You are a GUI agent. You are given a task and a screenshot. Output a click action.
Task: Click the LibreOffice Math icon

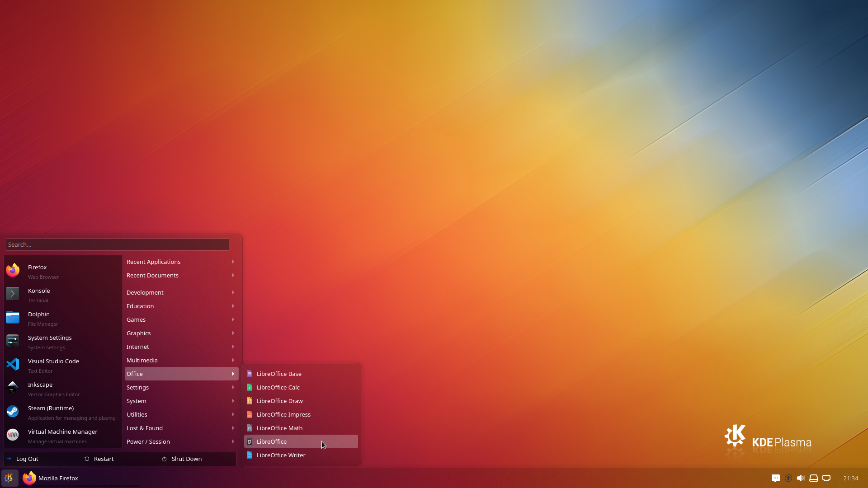250,428
